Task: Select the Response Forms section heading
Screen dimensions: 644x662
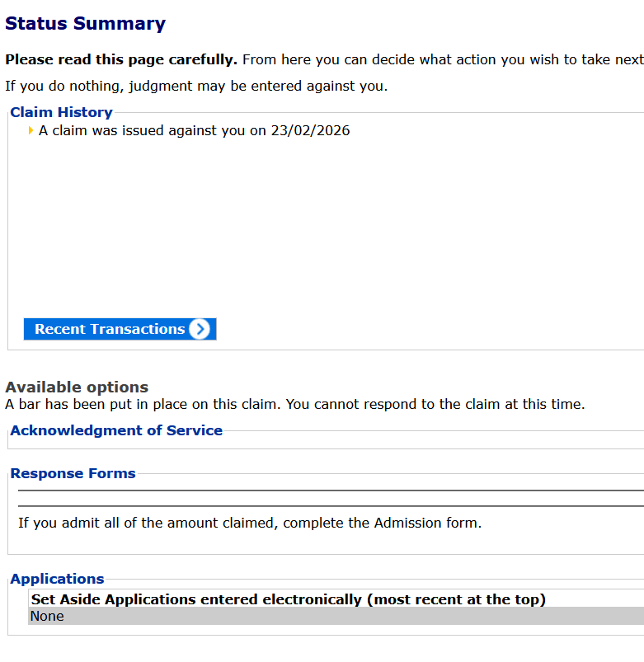Action: tap(73, 473)
